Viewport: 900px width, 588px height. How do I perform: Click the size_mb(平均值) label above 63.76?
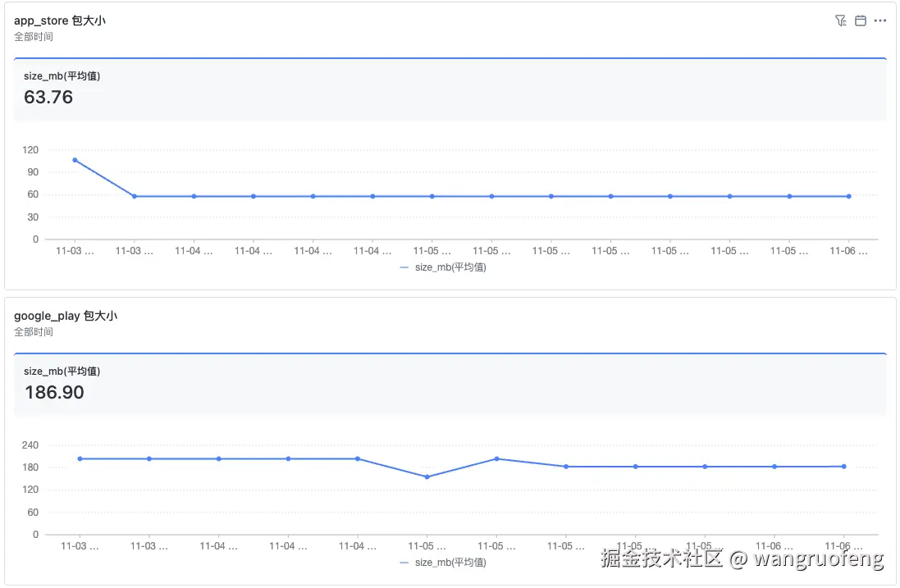[x=62, y=76]
